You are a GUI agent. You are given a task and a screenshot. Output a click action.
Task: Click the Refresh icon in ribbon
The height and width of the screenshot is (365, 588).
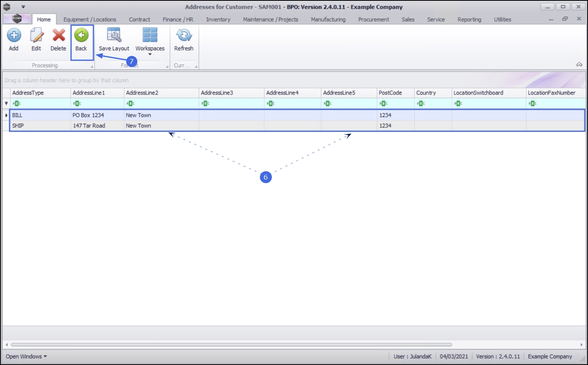184,35
